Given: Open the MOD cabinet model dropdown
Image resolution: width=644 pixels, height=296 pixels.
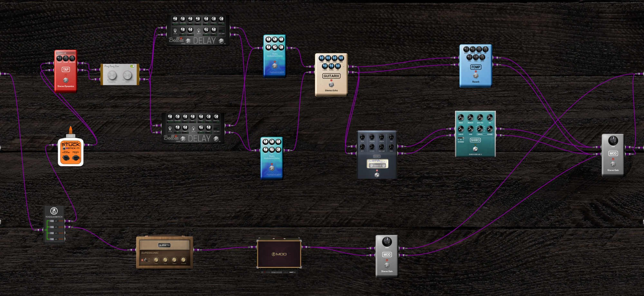Looking at the screenshot, I should click(x=276, y=272).
